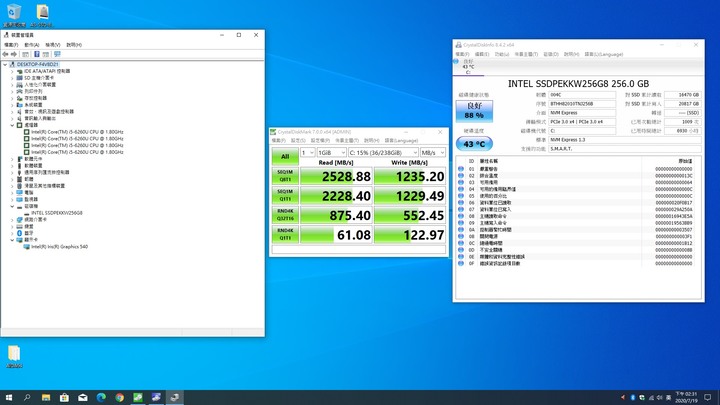Launch Microsoft Edge from the taskbar
The height and width of the screenshot is (405, 720).
click(x=101, y=397)
